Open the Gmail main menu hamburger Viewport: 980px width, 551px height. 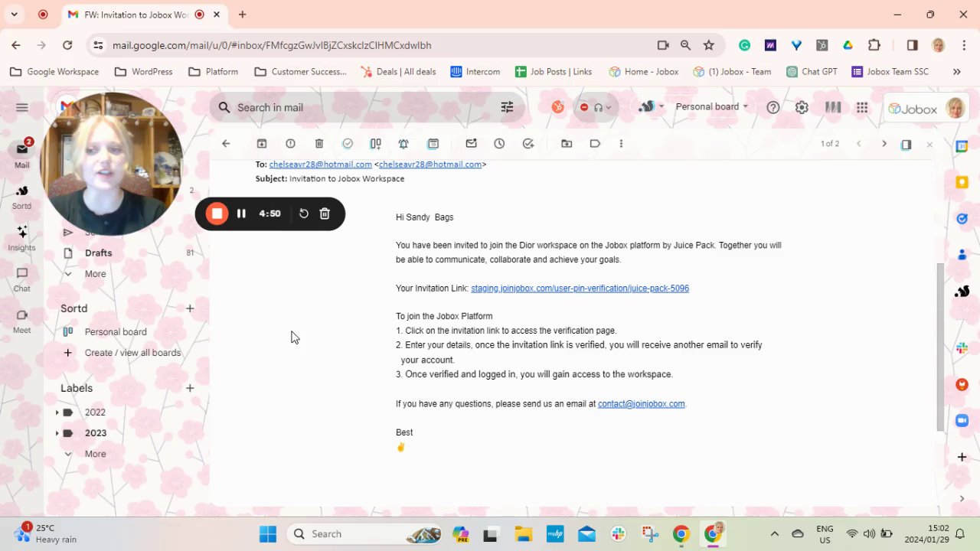click(x=22, y=108)
